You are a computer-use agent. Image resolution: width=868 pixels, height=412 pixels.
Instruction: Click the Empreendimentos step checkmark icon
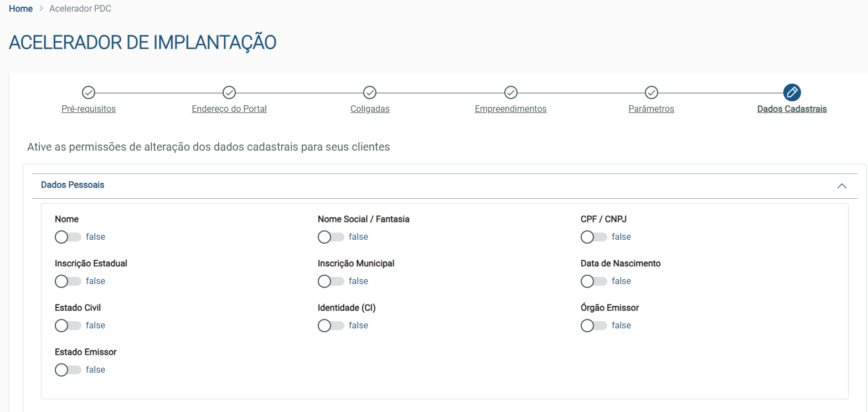coord(511,92)
